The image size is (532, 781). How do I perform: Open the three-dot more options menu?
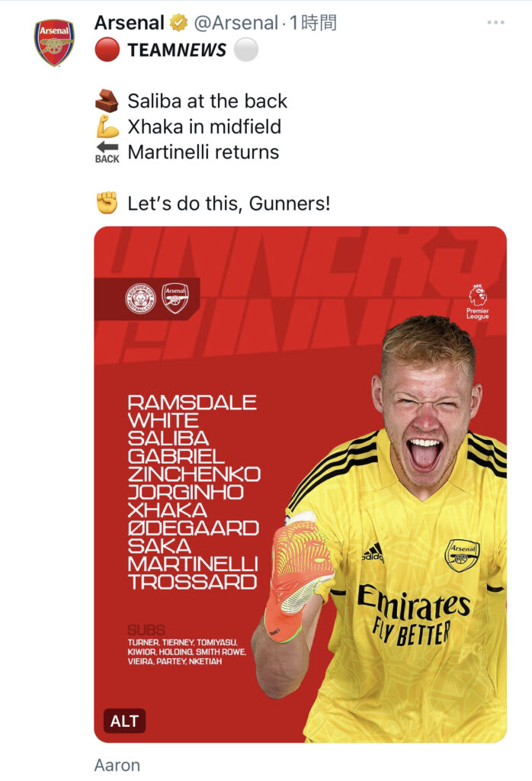click(x=495, y=22)
